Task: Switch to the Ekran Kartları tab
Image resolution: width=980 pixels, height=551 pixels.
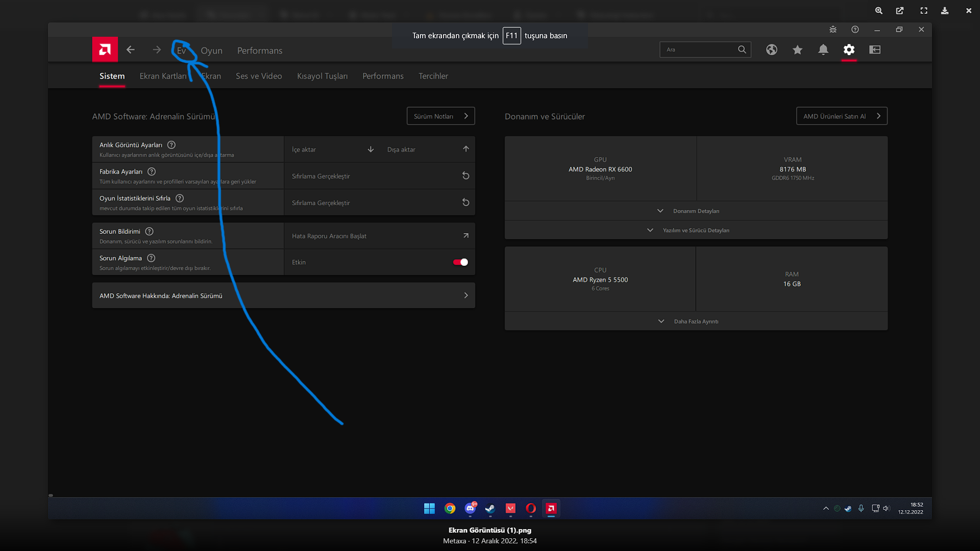Action: 163,76
